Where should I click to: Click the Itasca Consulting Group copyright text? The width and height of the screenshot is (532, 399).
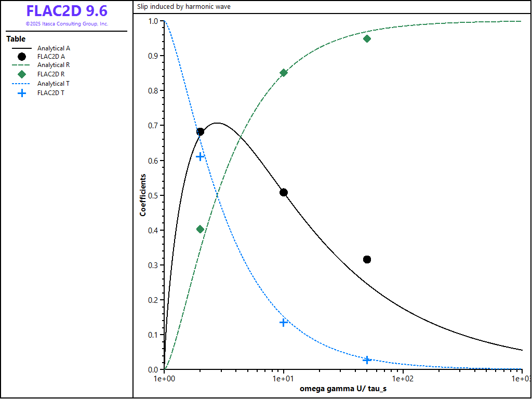(x=66, y=24)
